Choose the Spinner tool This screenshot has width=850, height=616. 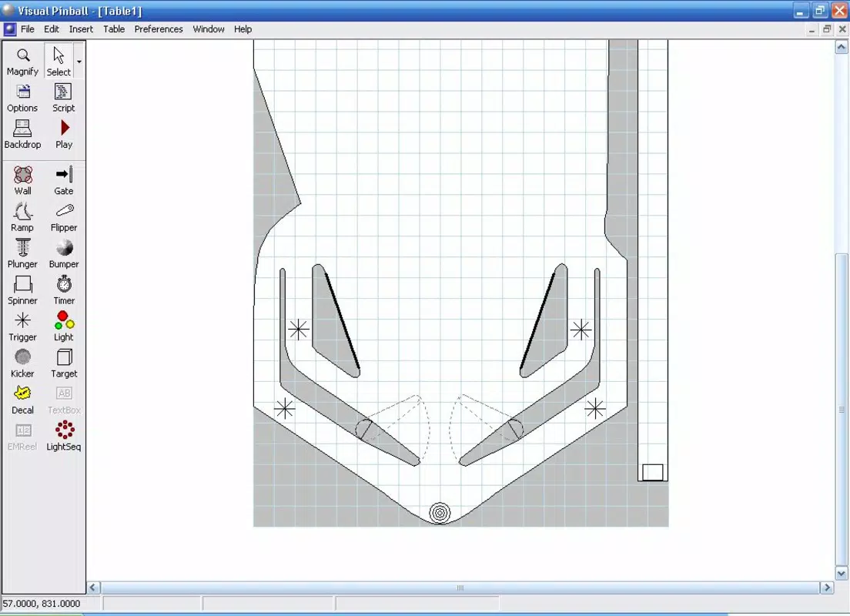coord(23,290)
